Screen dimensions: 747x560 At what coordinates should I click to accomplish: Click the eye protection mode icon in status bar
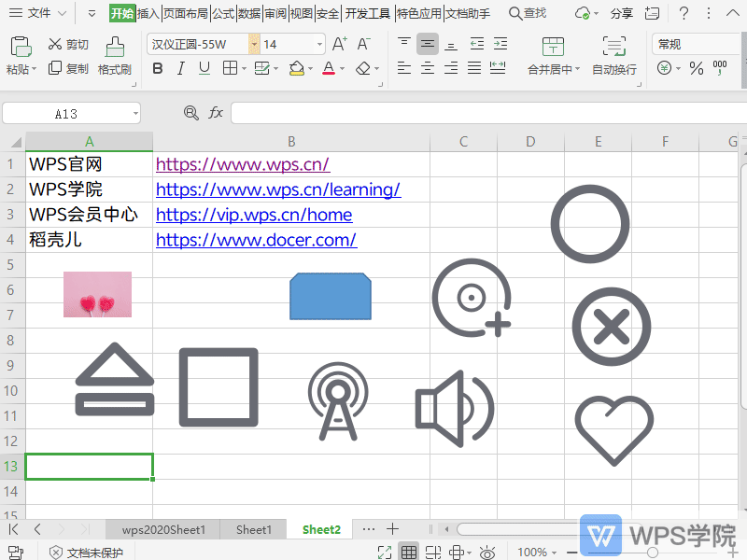[486, 553]
